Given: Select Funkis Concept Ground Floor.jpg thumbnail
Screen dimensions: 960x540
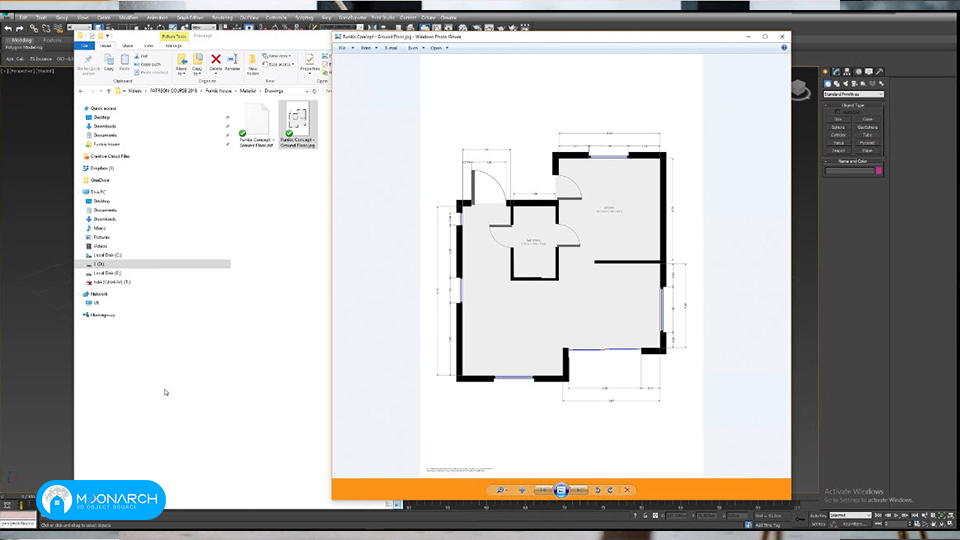Looking at the screenshot, I should pyautogui.click(x=298, y=125).
